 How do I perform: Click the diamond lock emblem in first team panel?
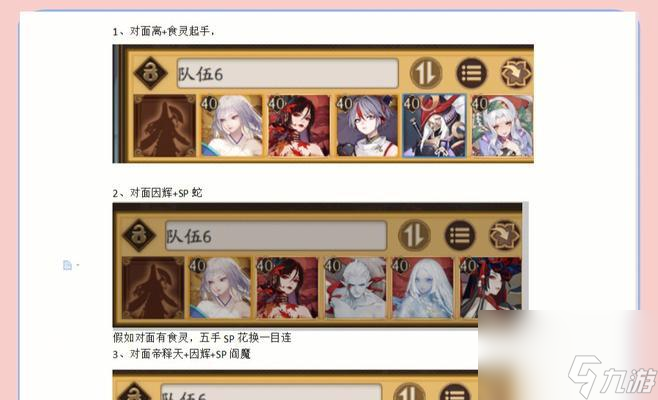click(150, 73)
